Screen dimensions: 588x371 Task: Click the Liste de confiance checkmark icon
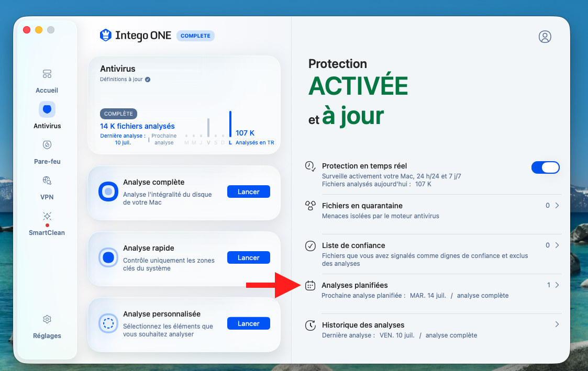click(x=310, y=246)
